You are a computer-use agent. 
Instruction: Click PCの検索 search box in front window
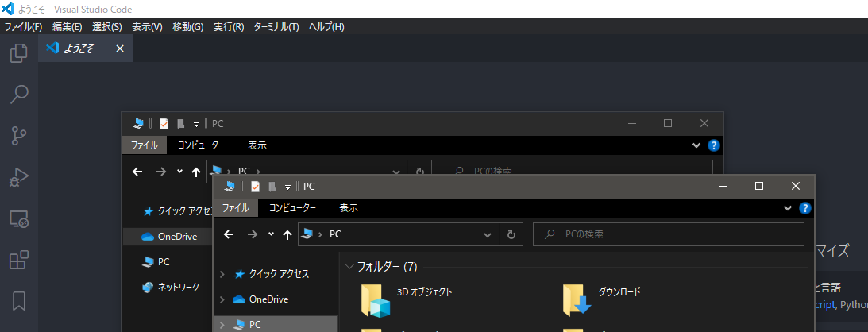coord(668,234)
